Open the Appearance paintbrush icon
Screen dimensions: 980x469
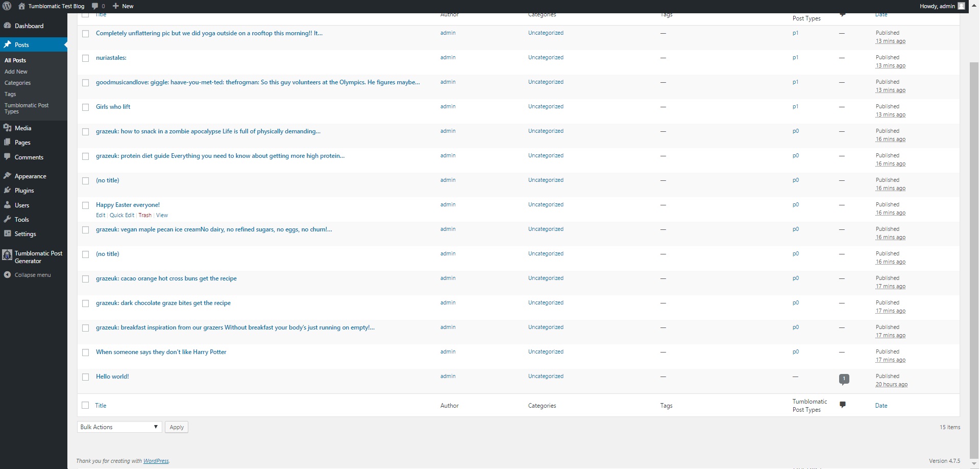(x=7, y=176)
